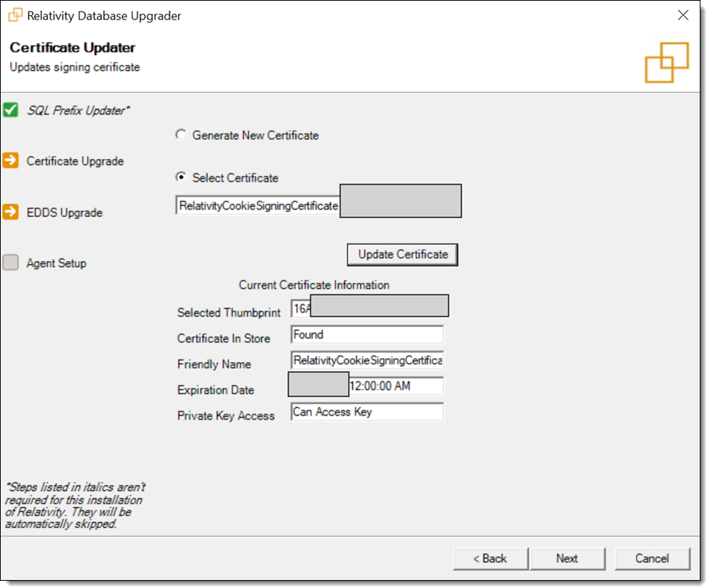
Task: Click the Relativity Database Upgrader window title
Action: [104, 16]
